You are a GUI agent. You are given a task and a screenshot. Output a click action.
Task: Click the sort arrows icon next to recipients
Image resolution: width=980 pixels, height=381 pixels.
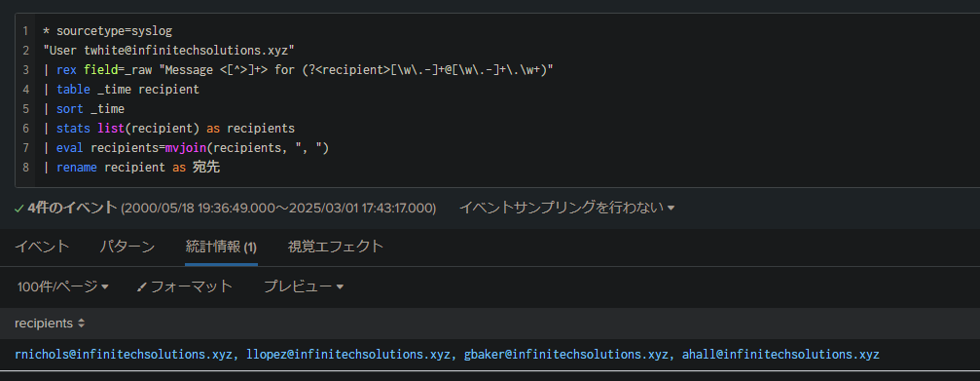(x=81, y=324)
